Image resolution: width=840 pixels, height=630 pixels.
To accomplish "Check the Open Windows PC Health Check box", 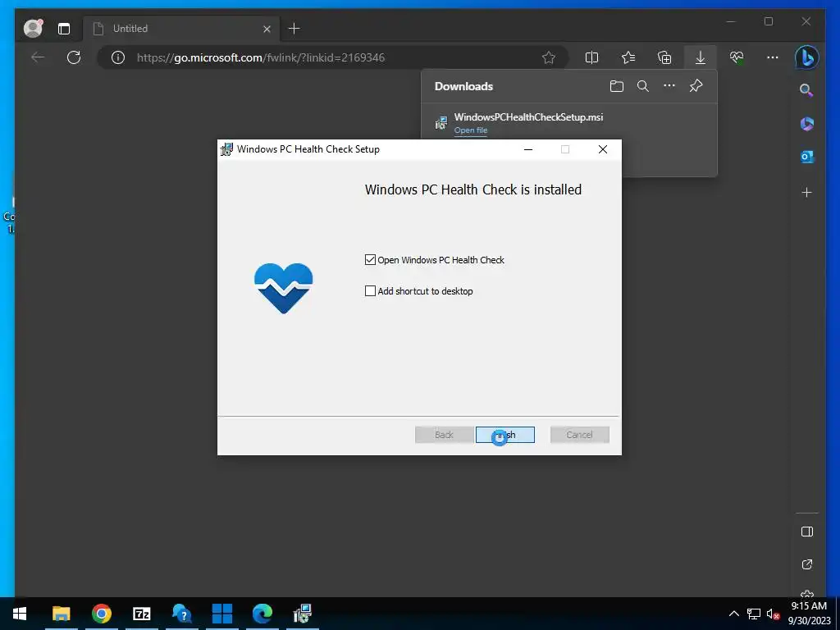I will [370, 260].
